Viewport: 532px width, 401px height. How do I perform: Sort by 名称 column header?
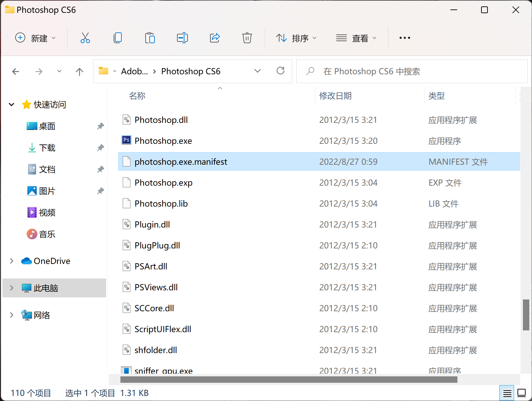(137, 96)
